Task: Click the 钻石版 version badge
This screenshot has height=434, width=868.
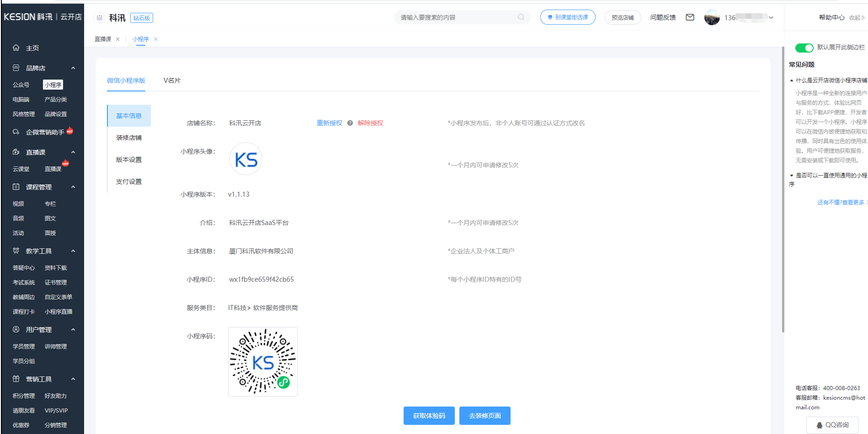Action: coord(142,18)
